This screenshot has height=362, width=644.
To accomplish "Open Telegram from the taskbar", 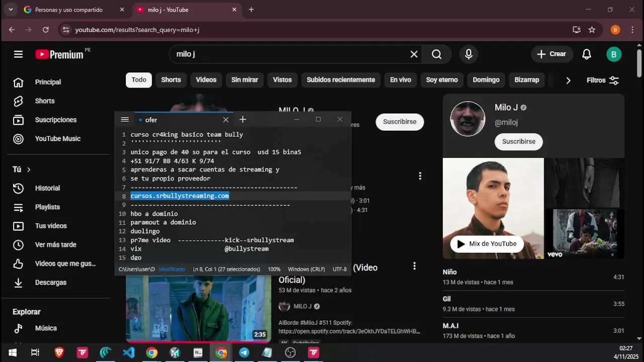I will click(x=244, y=353).
